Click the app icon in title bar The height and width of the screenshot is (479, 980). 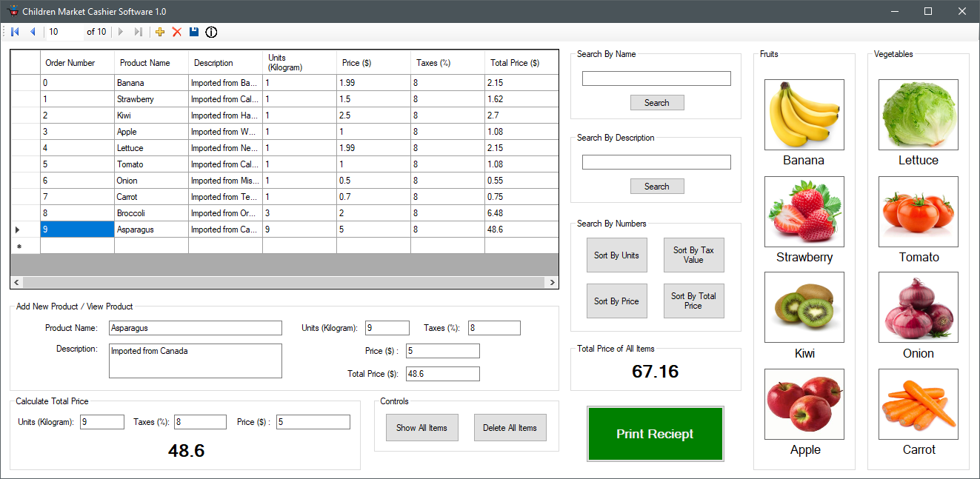pos(13,11)
